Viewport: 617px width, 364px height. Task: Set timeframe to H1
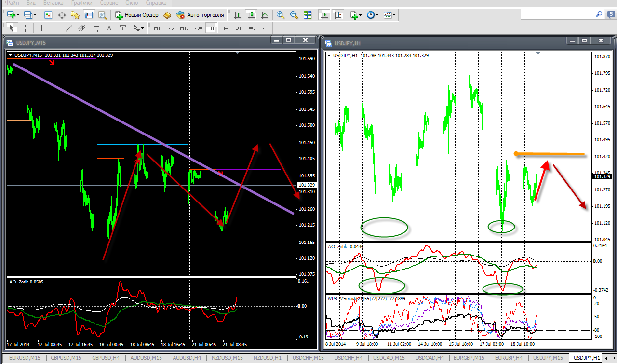(x=211, y=28)
